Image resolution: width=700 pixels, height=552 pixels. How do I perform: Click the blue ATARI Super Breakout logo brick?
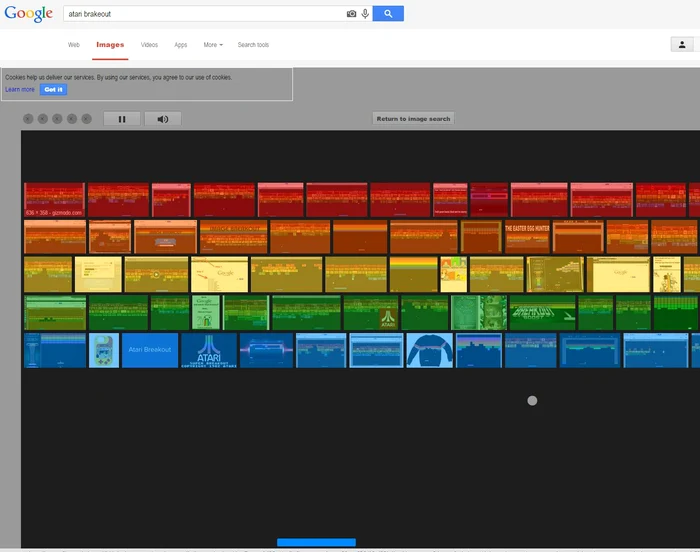tap(209, 350)
